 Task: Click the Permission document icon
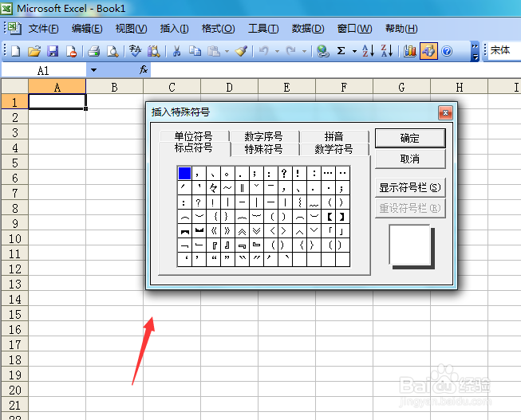(x=72, y=51)
